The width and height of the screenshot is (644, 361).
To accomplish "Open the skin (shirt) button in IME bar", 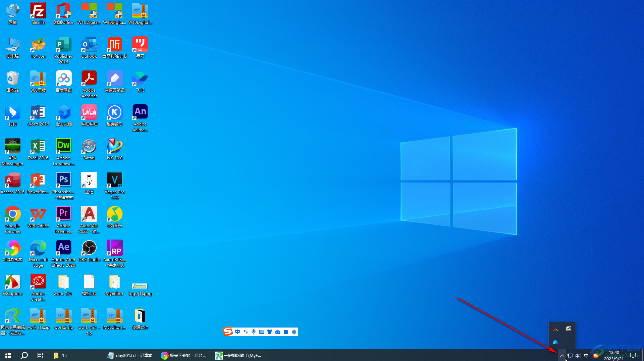I will pyautogui.click(x=270, y=332).
